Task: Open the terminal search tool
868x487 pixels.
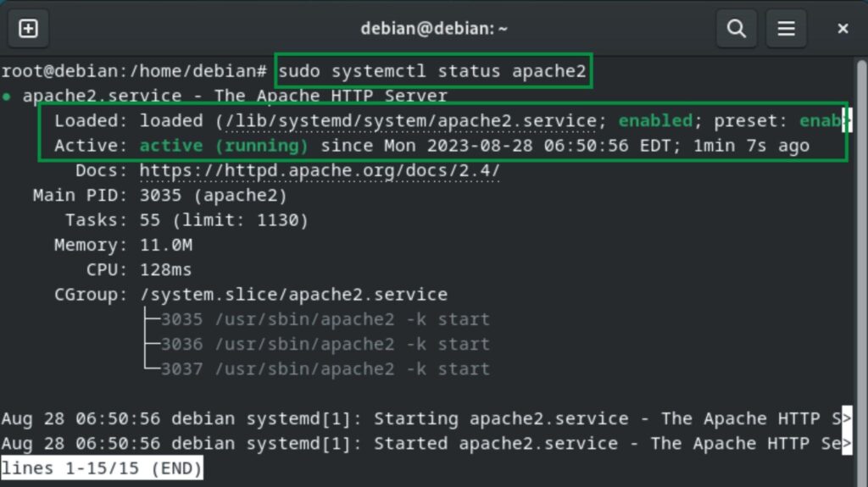Action: coord(737,28)
